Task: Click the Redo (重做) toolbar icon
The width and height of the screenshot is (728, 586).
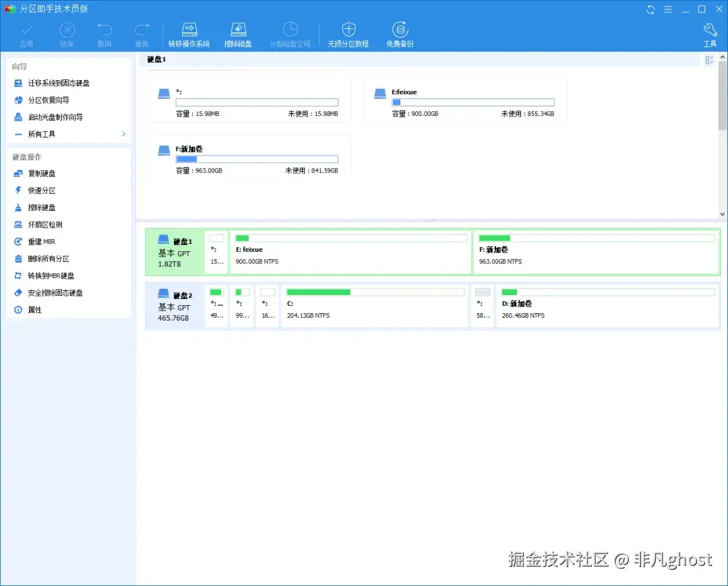Action: coord(142,30)
